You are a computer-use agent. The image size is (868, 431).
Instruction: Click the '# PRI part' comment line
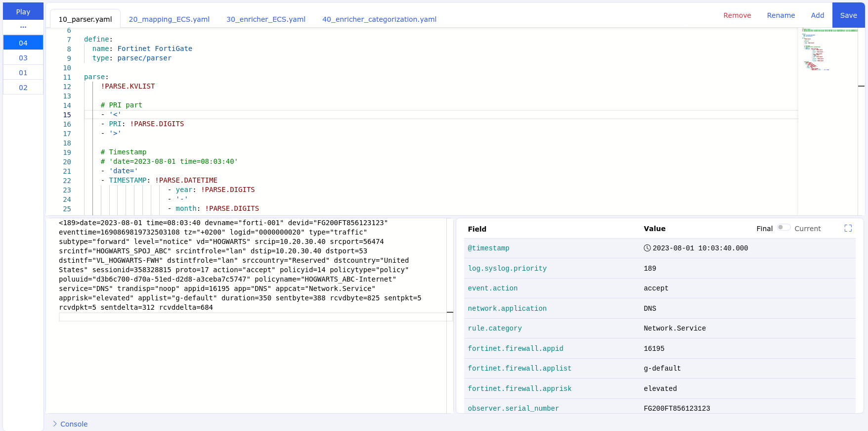pyautogui.click(x=121, y=105)
